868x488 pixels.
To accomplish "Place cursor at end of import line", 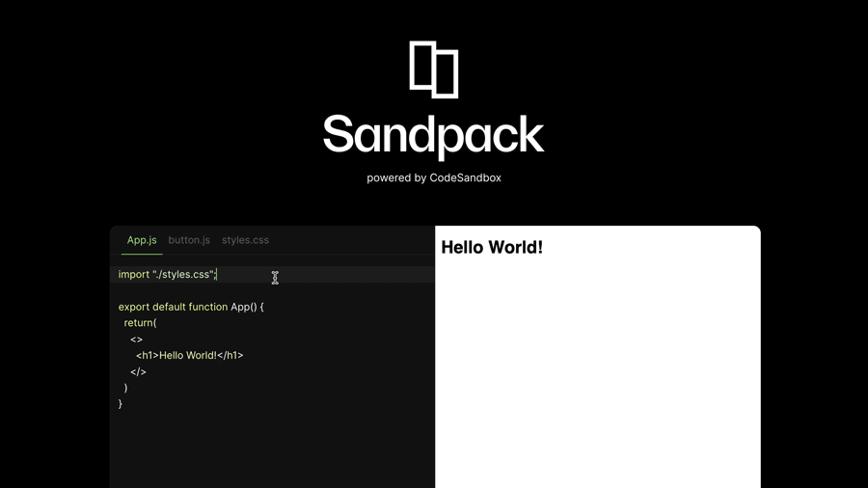I will coord(217,275).
